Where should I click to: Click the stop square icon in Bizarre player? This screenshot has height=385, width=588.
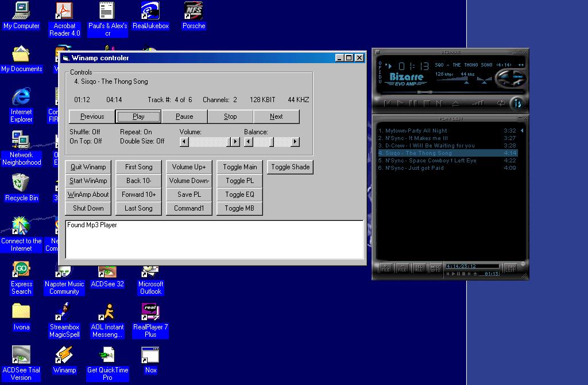pyautogui.click(x=427, y=103)
